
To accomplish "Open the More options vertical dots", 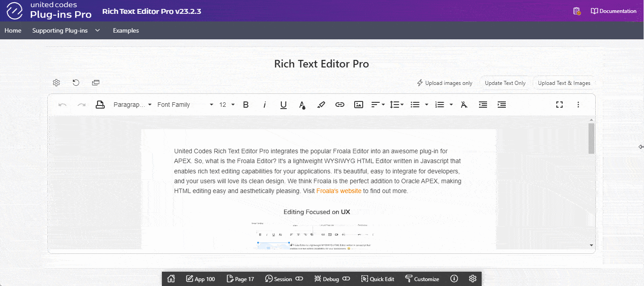I will click(578, 105).
